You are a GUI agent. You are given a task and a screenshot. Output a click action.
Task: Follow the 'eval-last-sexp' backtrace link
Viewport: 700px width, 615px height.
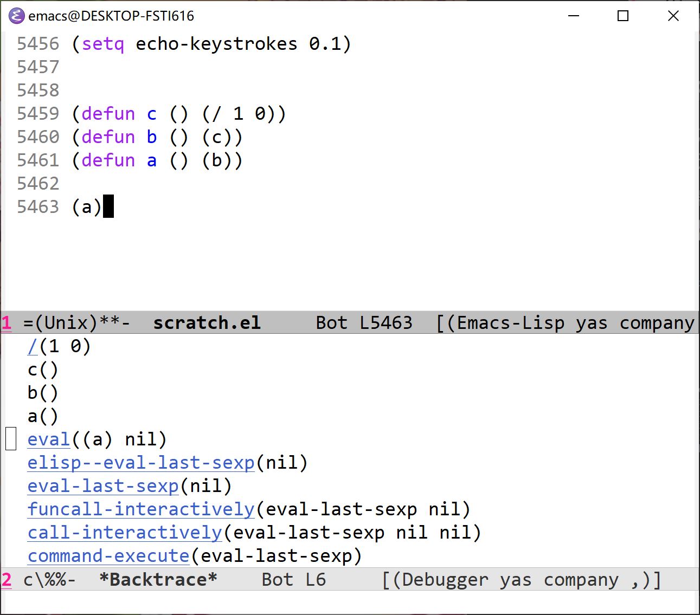(x=103, y=486)
